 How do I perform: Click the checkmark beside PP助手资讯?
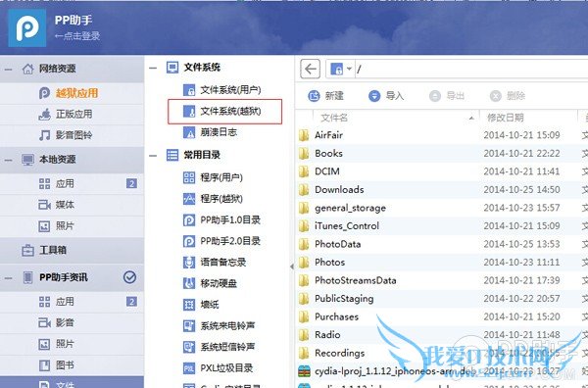(x=129, y=277)
